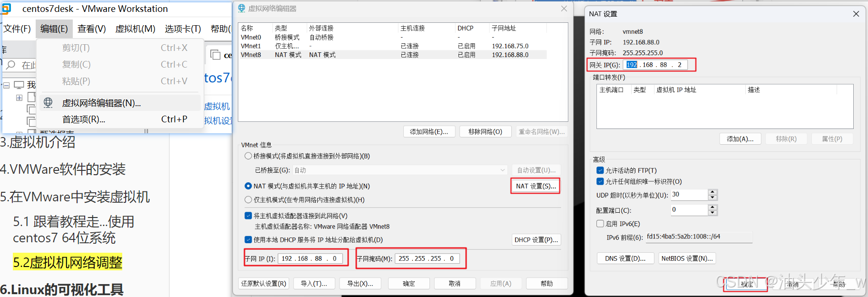Viewport: 868px width, 297px height.
Task: Open NAT 设置(S)... button
Action: click(536, 186)
